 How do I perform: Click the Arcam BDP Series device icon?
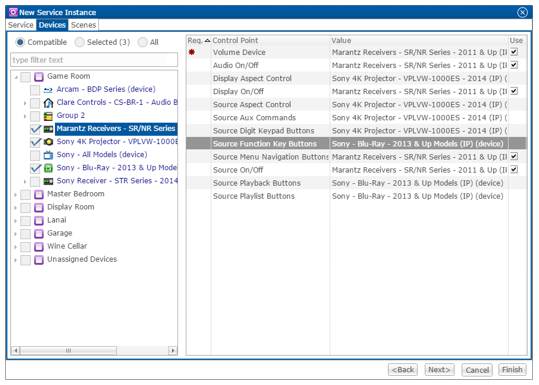(48, 90)
